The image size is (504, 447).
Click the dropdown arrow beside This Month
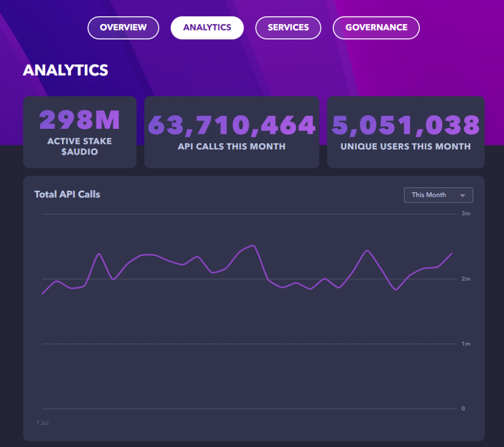coord(463,195)
